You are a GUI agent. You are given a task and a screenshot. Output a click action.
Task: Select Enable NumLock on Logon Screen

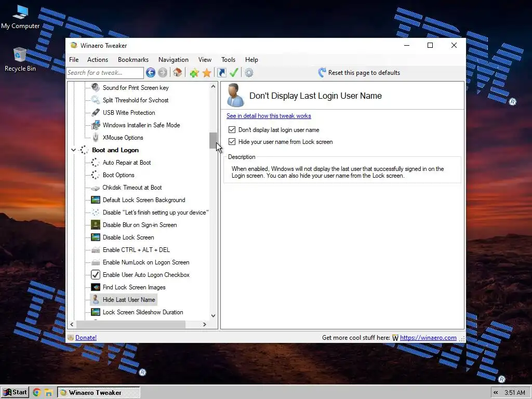pos(146,262)
